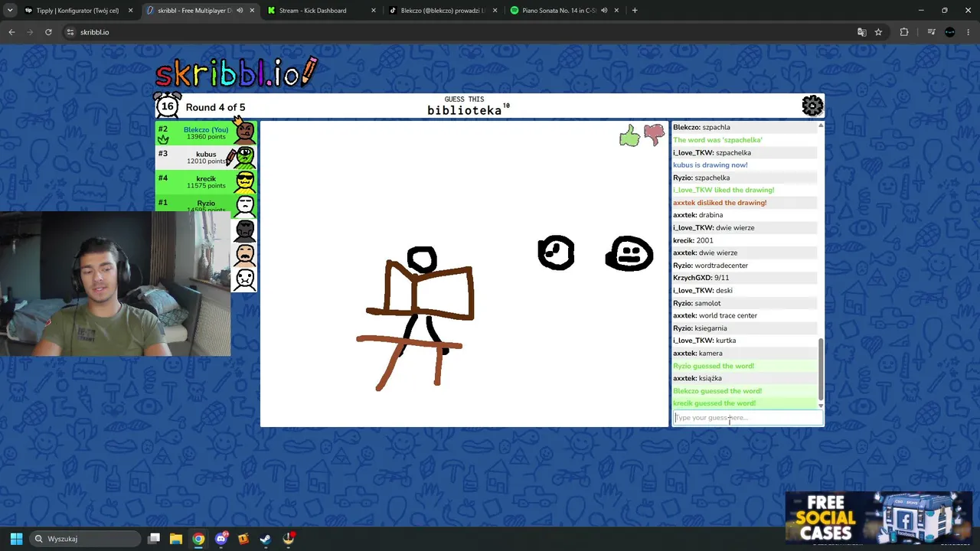
Task: Reload the skribbl.io page
Action: click(48, 32)
